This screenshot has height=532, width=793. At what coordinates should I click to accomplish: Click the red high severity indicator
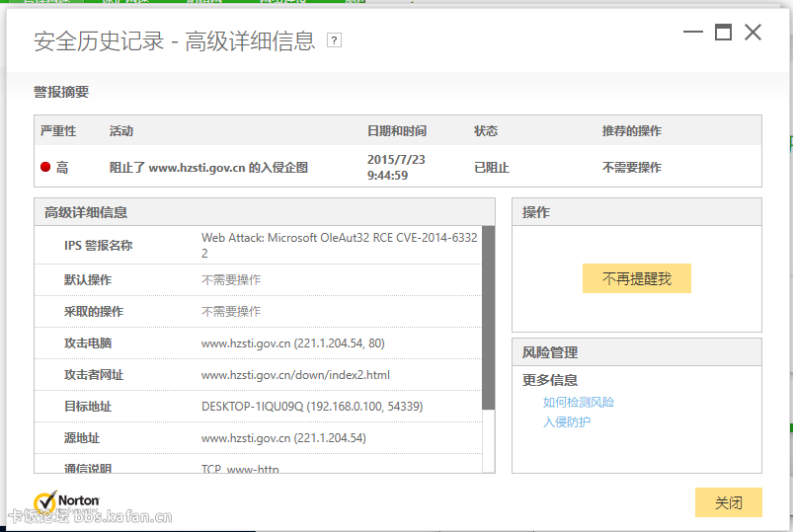pyautogui.click(x=45, y=167)
